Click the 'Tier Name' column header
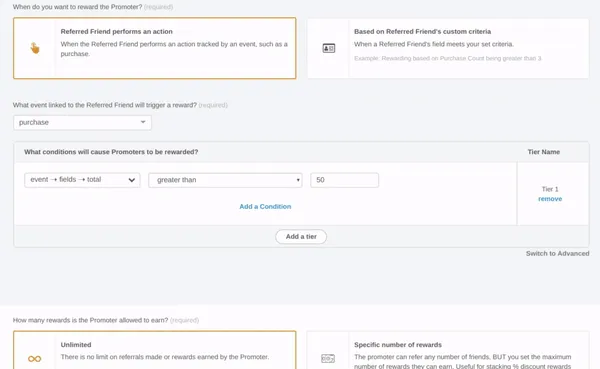 pos(543,152)
